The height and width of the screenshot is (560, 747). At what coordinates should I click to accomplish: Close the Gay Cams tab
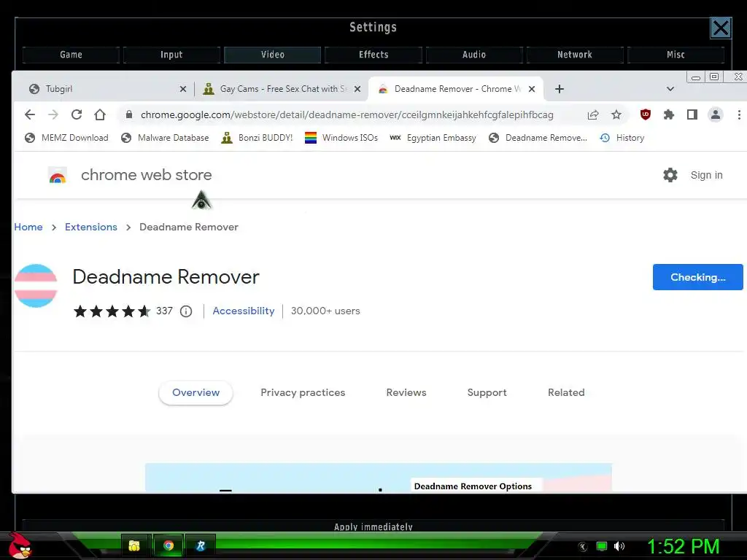pos(357,89)
